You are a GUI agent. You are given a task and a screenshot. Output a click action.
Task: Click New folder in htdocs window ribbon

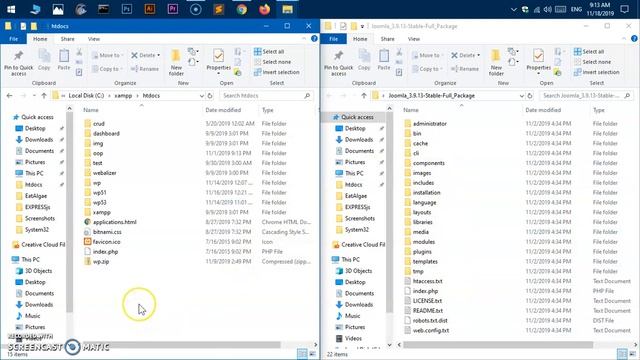click(x=176, y=63)
